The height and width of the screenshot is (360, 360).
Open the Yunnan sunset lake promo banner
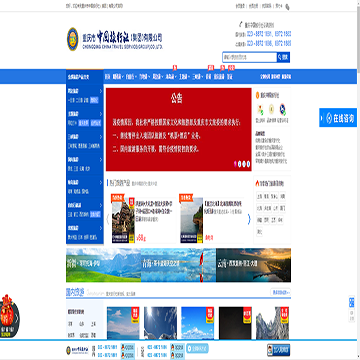pos(253,265)
